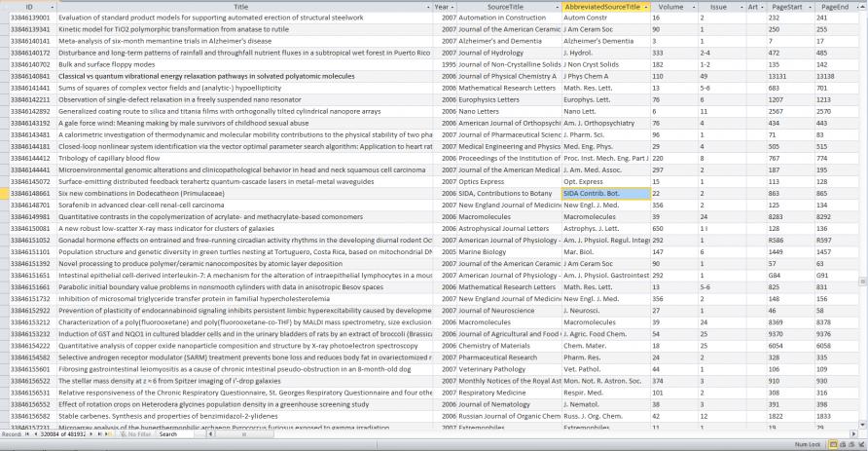Click 'Optics Express' source title cell
Image resolution: width=868 pixels, height=451 pixels.
(x=509, y=182)
